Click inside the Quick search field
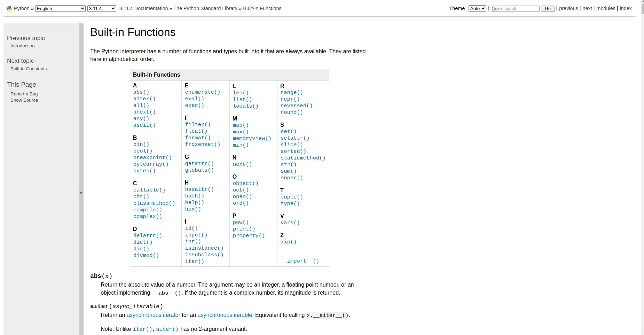This screenshot has width=644, height=335. [x=515, y=8]
